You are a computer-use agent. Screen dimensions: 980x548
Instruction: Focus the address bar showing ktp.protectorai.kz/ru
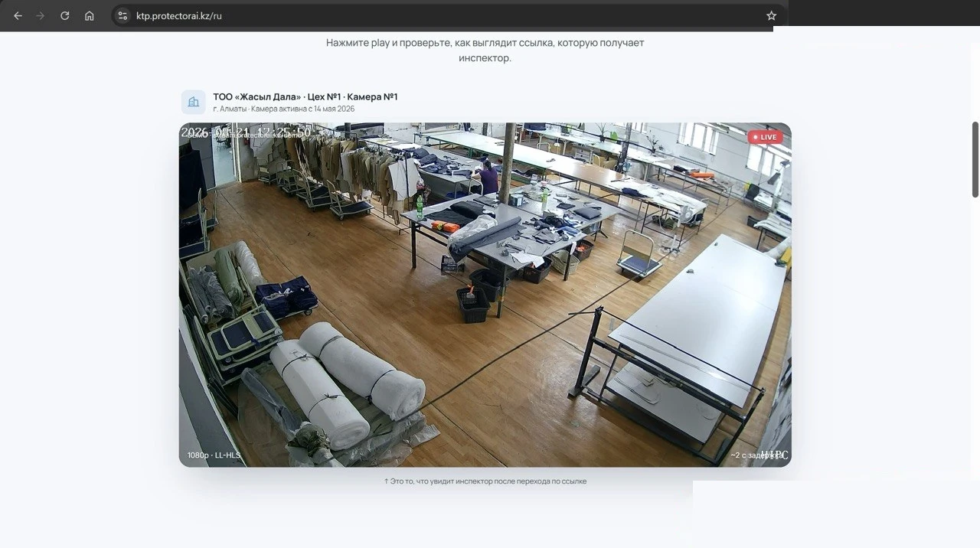tap(448, 15)
